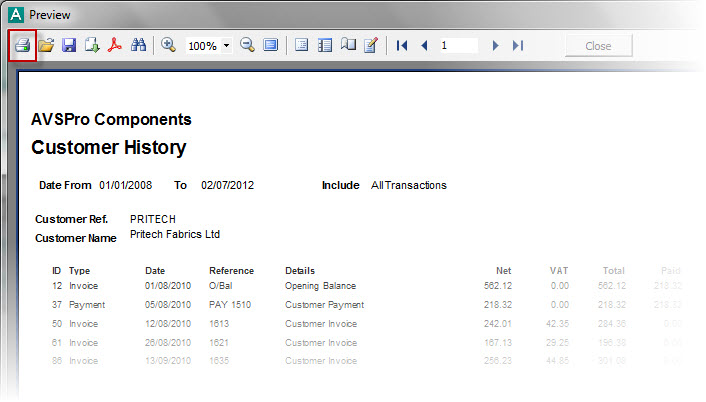The height and width of the screenshot is (402, 706).
Task: Click the page number input field
Action: click(457, 46)
